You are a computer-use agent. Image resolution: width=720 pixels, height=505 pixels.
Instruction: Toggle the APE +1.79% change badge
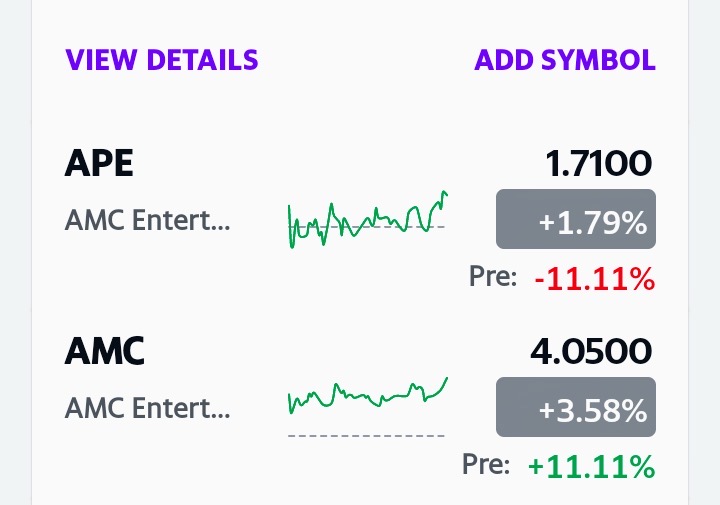576,219
